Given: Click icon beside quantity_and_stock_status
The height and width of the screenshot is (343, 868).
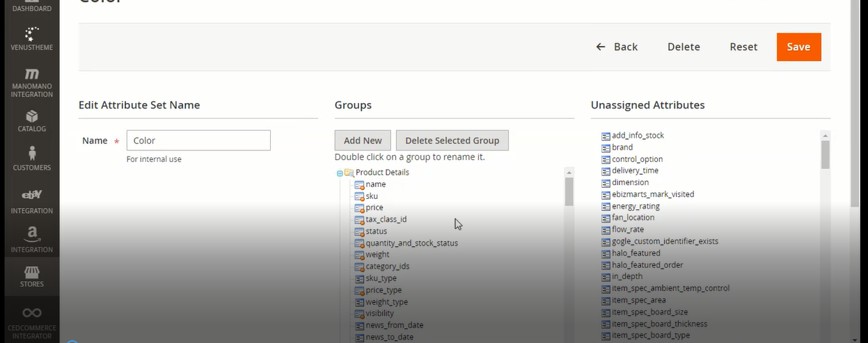Looking at the screenshot, I should [359, 244].
